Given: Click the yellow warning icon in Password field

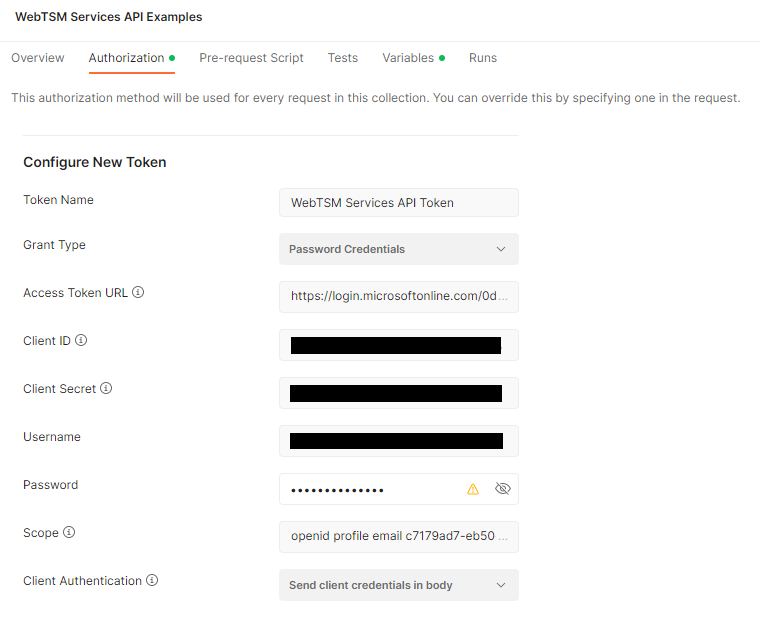Looking at the screenshot, I should (473, 489).
